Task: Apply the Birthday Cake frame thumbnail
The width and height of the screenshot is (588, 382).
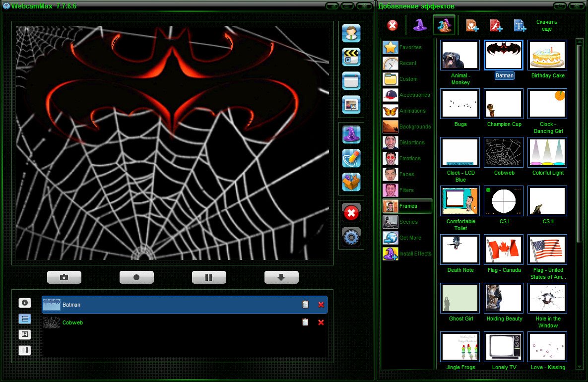Action: click(547, 55)
